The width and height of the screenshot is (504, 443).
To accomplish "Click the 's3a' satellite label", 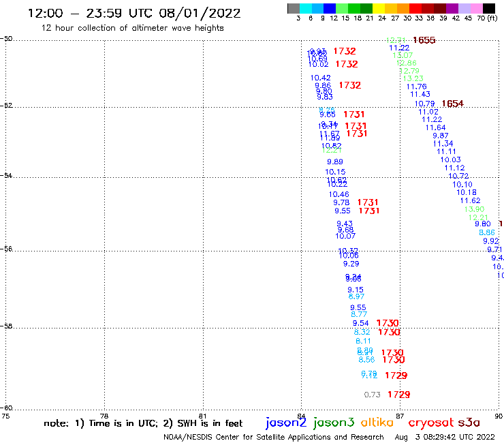I will pos(469,423).
